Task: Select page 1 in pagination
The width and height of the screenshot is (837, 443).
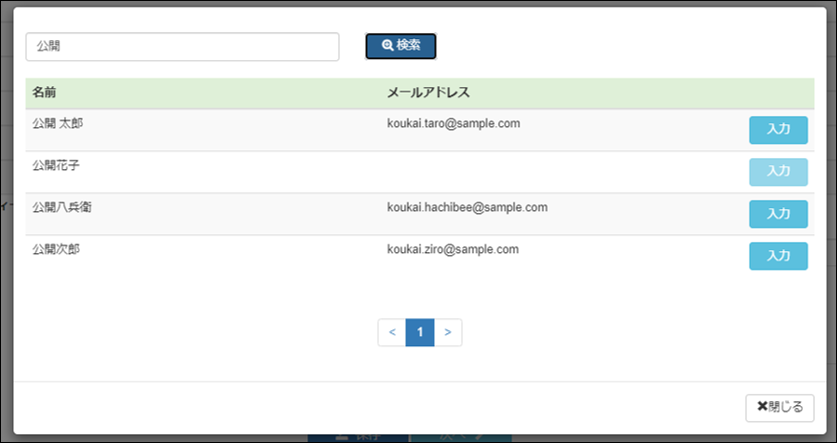Action: click(420, 332)
